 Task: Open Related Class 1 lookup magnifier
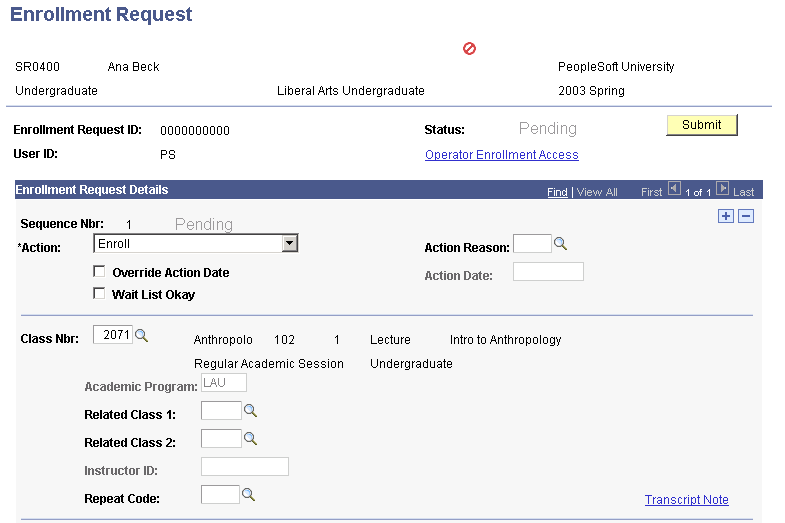click(250, 411)
